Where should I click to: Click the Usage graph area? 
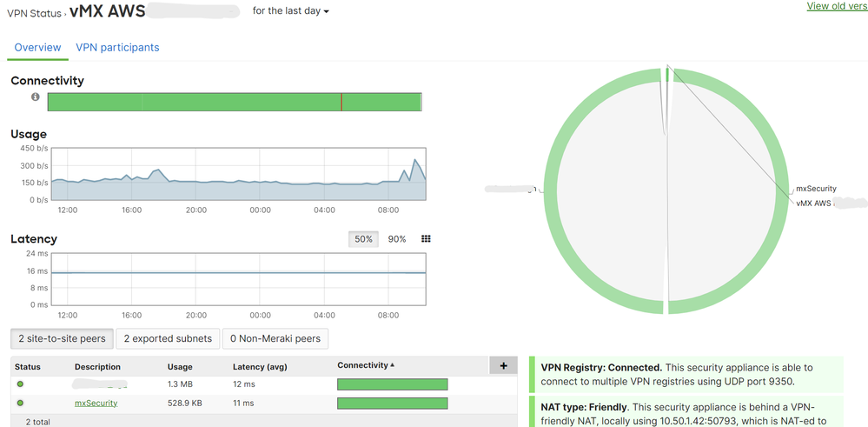pyautogui.click(x=239, y=174)
